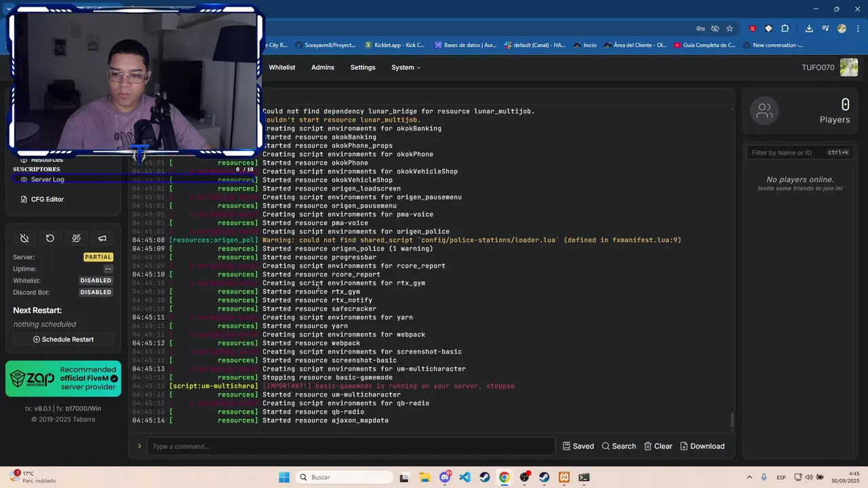Open the CFG Editor page
Viewport: 868px width, 488px height.
[x=42, y=199]
